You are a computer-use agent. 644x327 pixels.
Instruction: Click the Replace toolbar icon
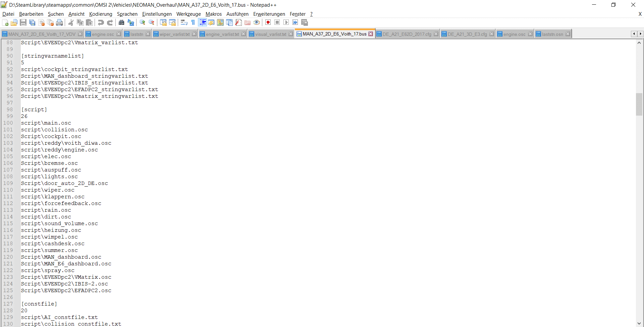131,22
